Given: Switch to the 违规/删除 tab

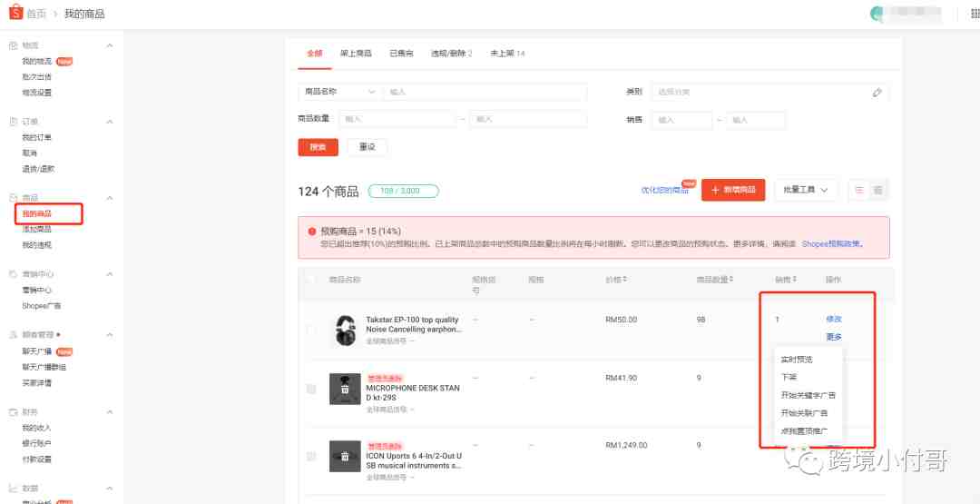Looking at the screenshot, I should tap(451, 54).
